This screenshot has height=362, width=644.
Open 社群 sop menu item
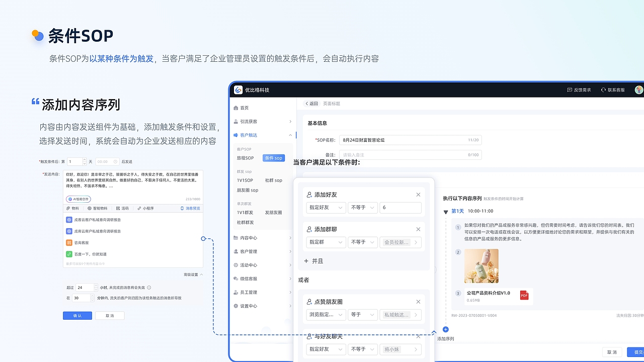coord(274,180)
